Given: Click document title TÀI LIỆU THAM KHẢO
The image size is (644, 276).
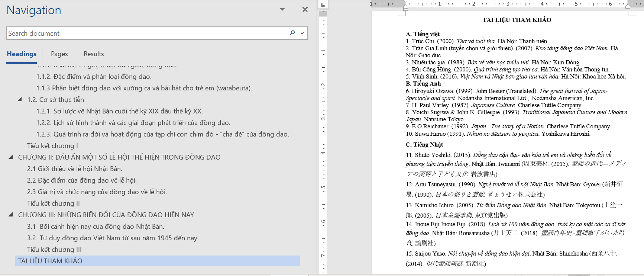Looking at the screenshot, I should (x=517, y=20).
